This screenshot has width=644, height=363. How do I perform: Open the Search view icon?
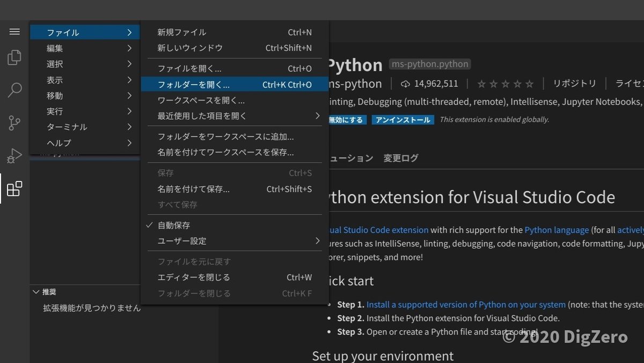click(14, 90)
